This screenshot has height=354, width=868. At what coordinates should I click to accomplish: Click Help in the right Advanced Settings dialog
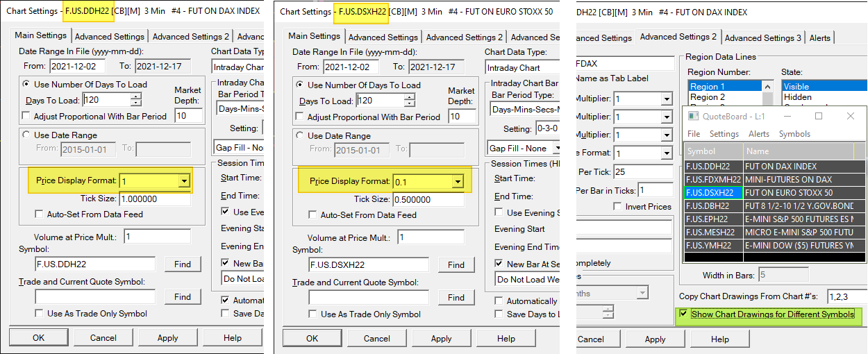[720, 339]
